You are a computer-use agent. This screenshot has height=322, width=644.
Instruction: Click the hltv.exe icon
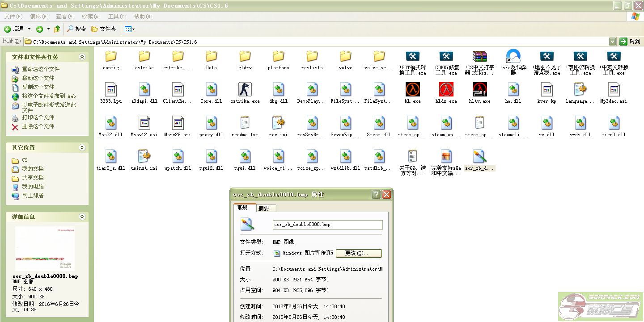tap(479, 90)
